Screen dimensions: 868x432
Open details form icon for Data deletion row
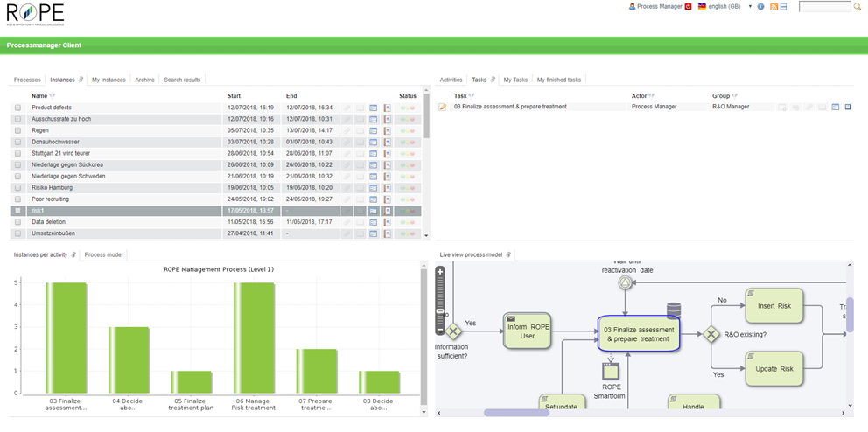[373, 222]
